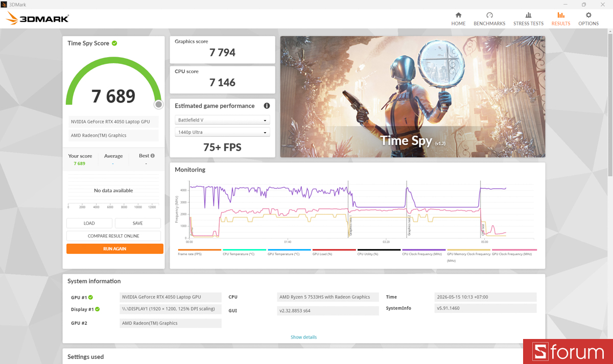Click the GPU #1 RTX 4050 Laptop GPU field
613x364 pixels.
pos(171,297)
